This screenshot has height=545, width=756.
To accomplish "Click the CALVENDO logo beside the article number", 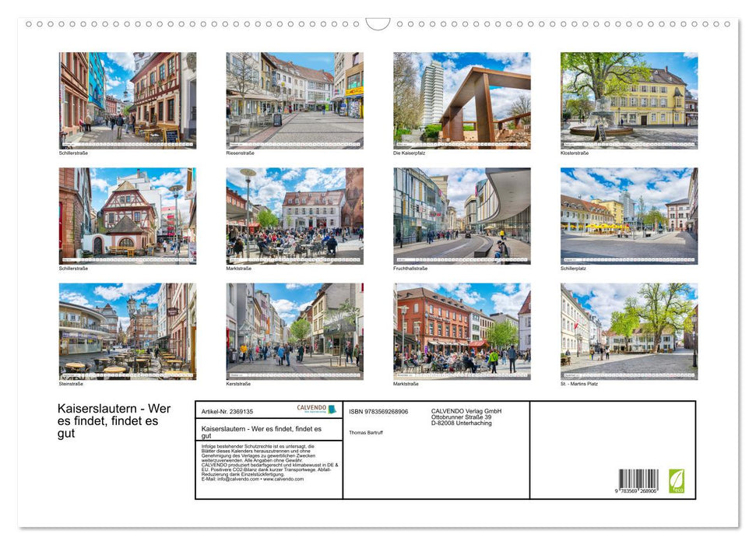I will pos(316,409).
